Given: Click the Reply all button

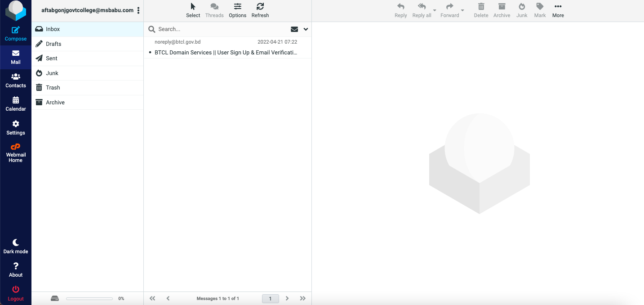Looking at the screenshot, I should click(422, 10).
